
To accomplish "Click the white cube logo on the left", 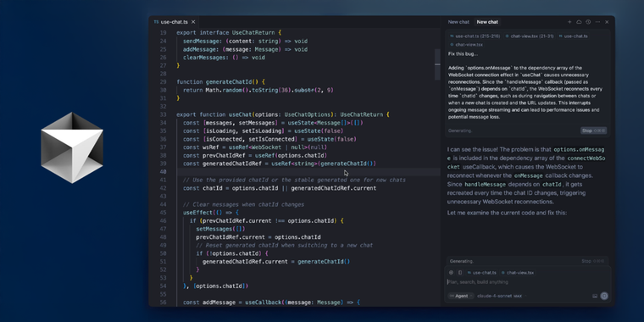I will (x=72, y=147).
